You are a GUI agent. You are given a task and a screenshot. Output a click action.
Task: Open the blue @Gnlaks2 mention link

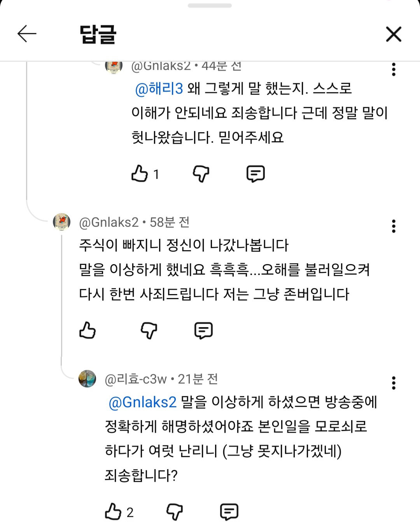(143, 402)
